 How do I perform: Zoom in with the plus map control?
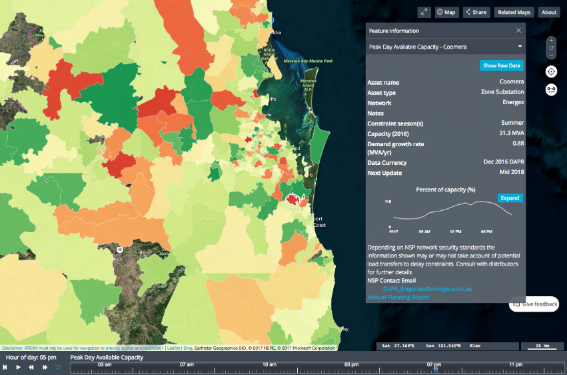pyautogui.click(x=551, y=41)
